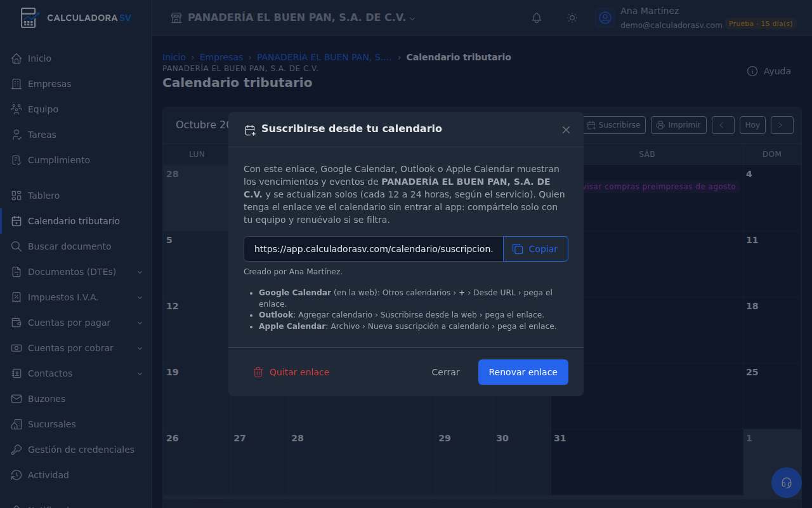This screenshot has width=812, height=508.
Task: Click the Imprimir button
Action: pos(679,125)
